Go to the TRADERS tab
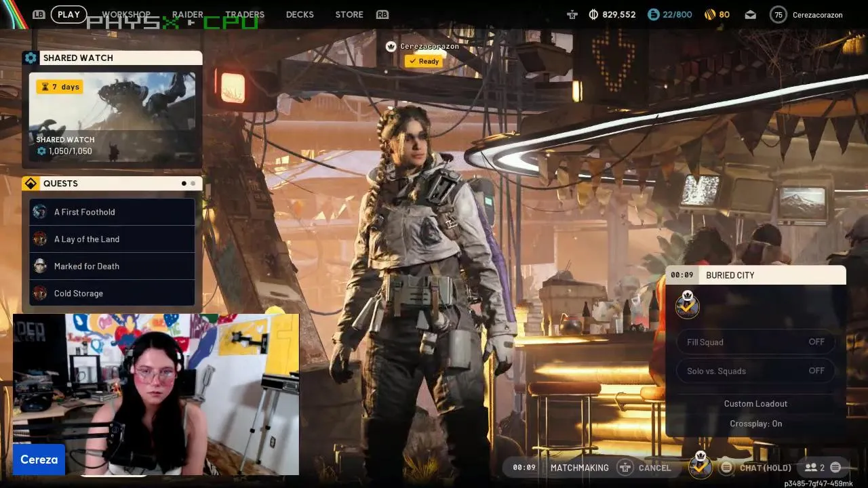The width and height of the screenshot is (868, 488). 245,14
